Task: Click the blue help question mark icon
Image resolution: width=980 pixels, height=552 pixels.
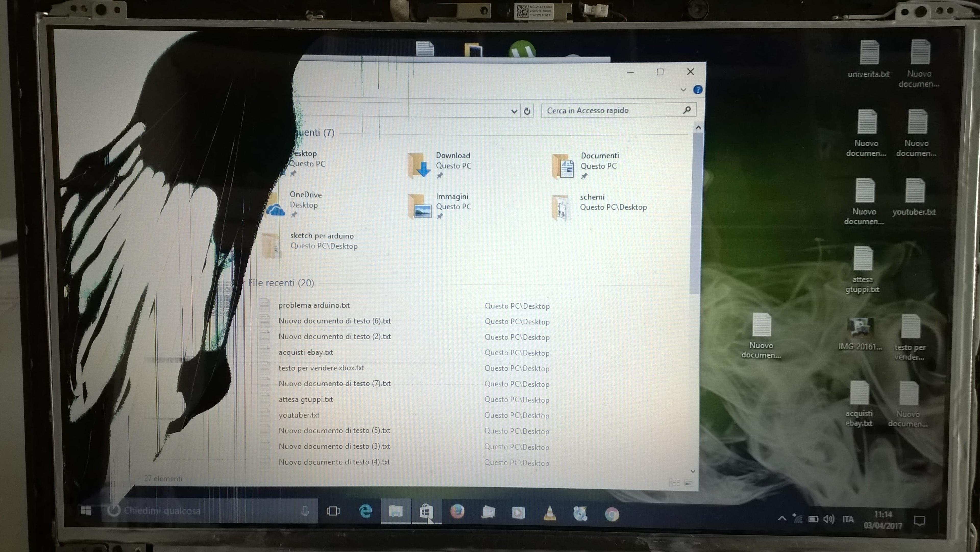Action: (x=698, y=90)
